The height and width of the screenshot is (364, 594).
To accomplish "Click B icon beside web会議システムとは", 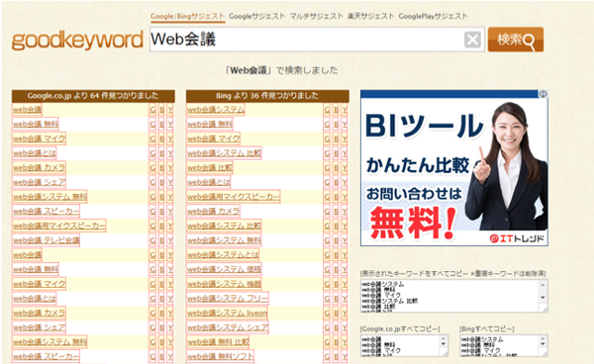I will click(336, 255).
